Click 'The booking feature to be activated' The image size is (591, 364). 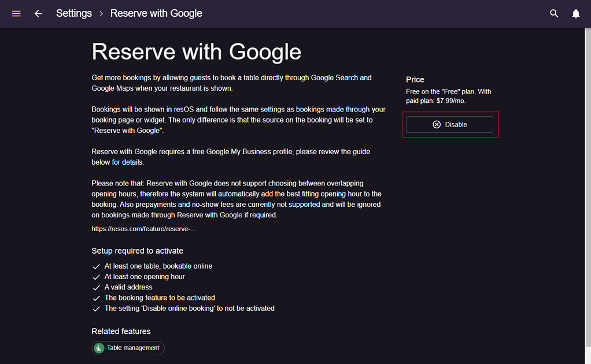(160, 298)
